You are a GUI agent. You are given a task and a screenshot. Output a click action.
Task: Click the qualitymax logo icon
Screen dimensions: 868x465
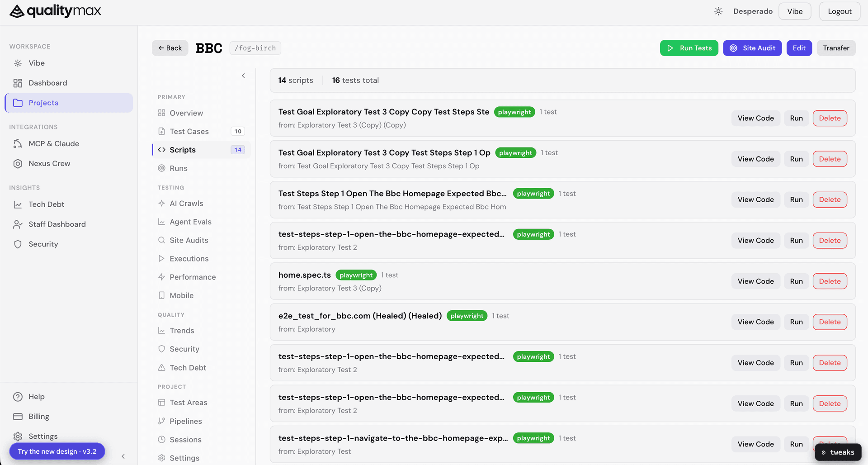(17, 11)
